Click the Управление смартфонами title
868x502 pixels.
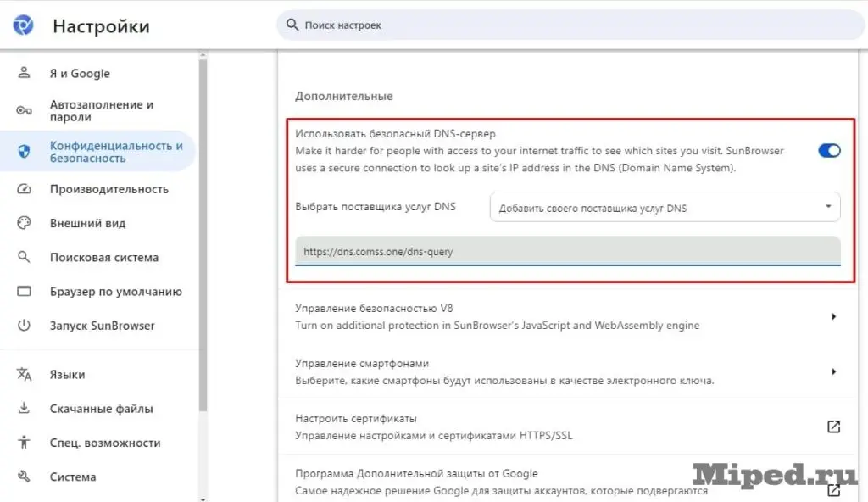pyautogui.click(x=361, y=363)
